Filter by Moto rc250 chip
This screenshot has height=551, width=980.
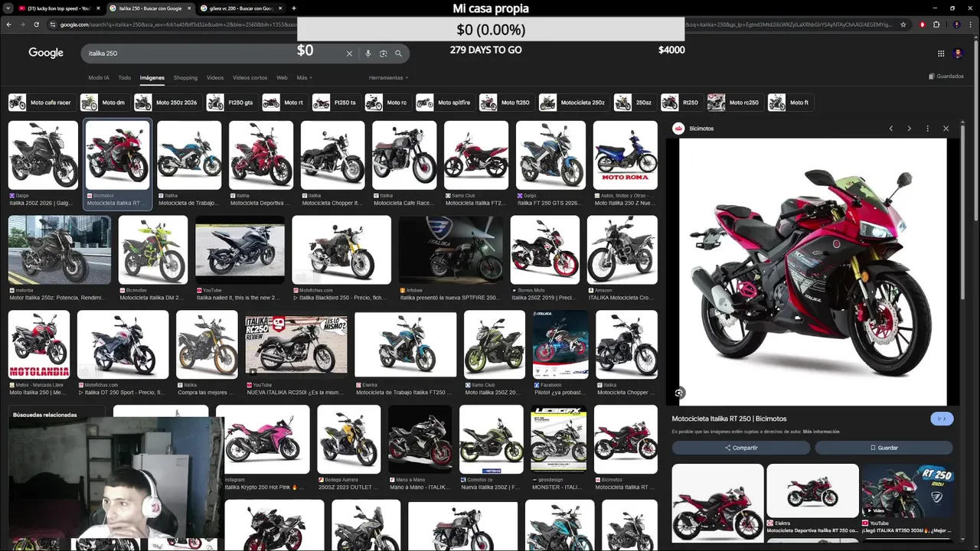click(x=735, y=103)
